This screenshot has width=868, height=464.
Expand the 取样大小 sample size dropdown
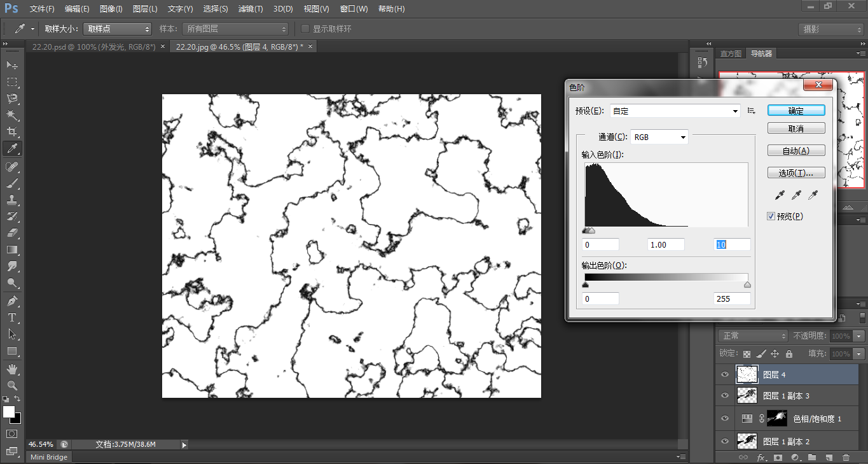click(x=118, y=29)
